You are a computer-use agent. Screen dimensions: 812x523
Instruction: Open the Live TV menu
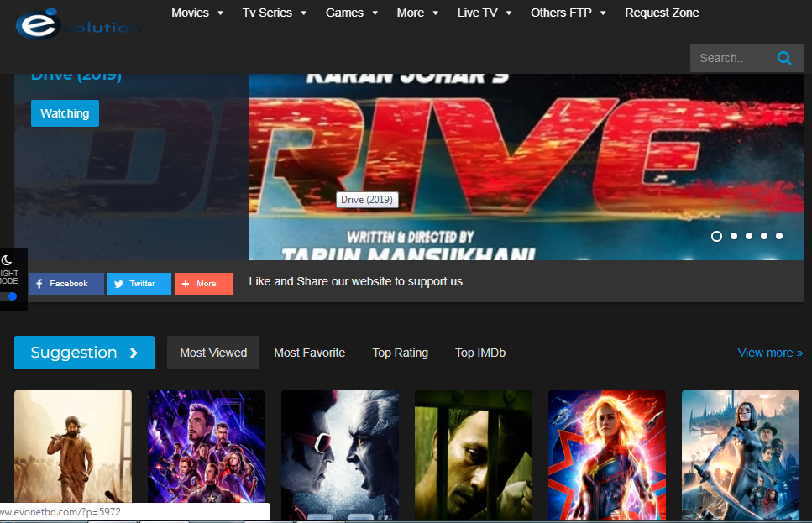point(477,13)
